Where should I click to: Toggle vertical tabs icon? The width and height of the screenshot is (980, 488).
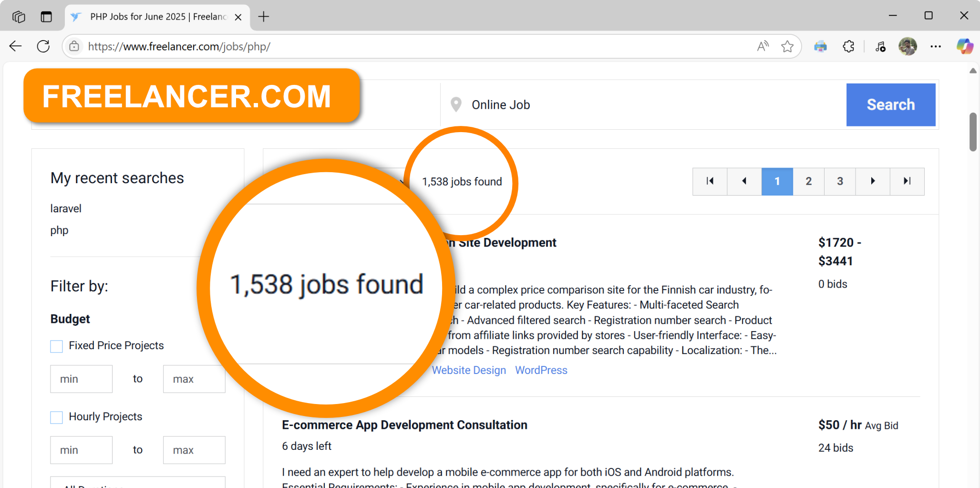[x=46, y=17]
